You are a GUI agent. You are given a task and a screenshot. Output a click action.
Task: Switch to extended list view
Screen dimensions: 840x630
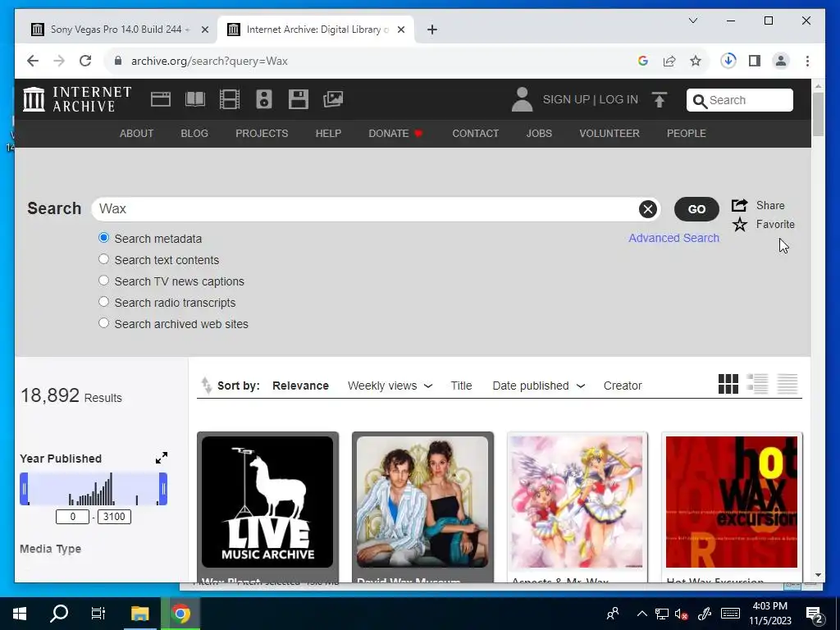[x=757, y=384]
